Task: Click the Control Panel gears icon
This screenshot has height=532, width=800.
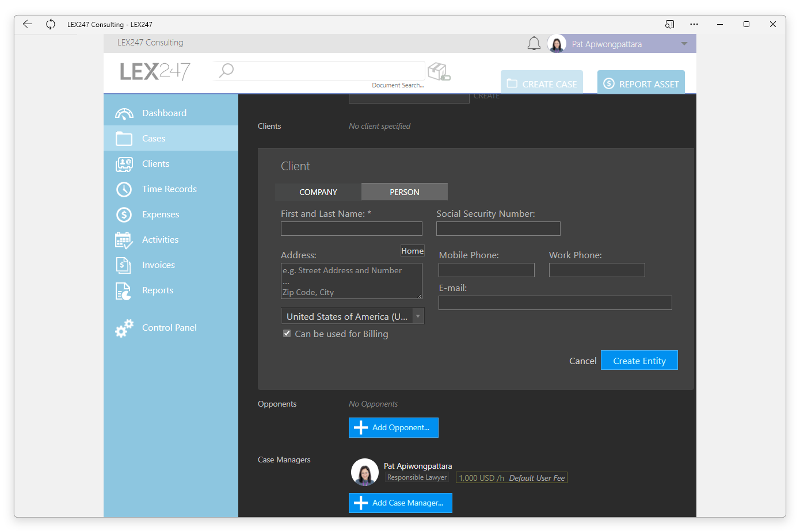Action: pyautogui.click(x=124, y=328)
